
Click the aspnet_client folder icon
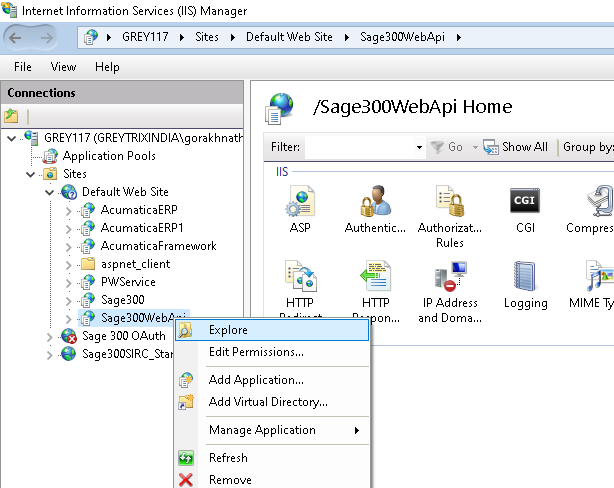click(88, 264)
